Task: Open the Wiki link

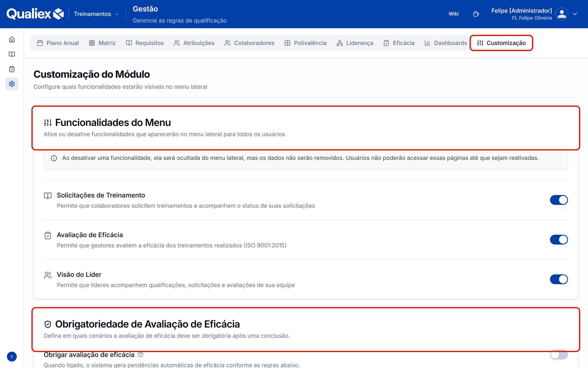Action: pyautogui.click(x=454, y=14)
